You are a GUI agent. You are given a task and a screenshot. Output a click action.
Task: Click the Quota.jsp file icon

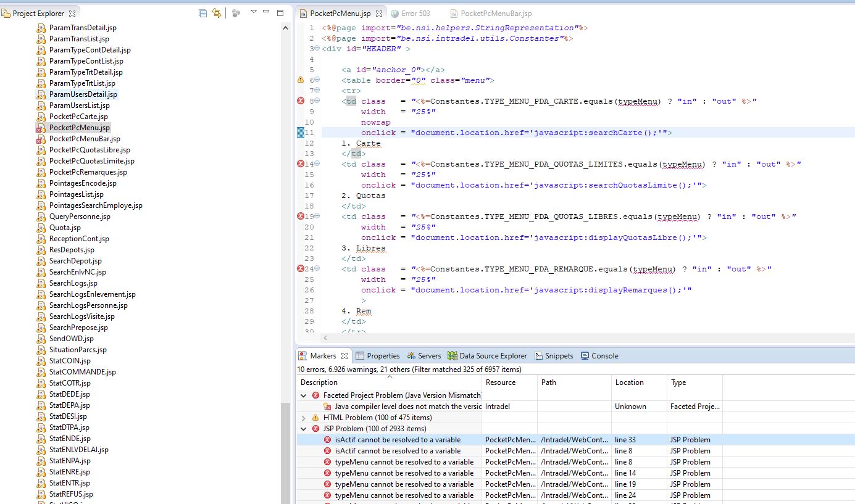(x=41, y=228)
